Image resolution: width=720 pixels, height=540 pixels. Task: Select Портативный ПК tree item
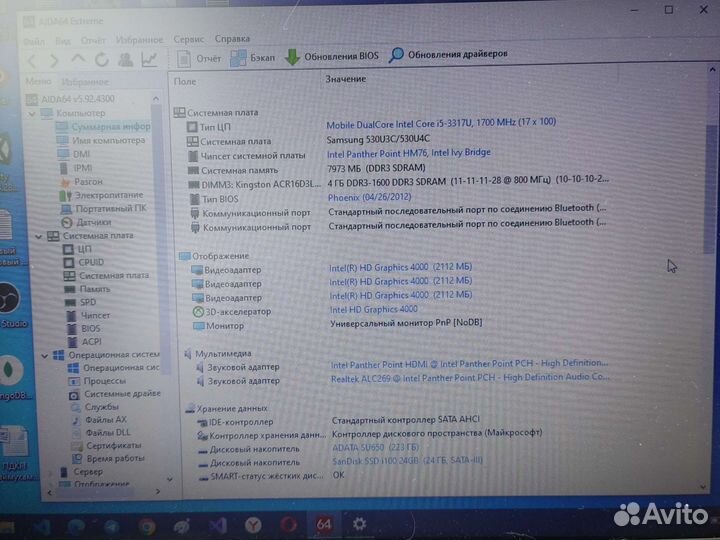pyautogui.click(x=104, y=208)
